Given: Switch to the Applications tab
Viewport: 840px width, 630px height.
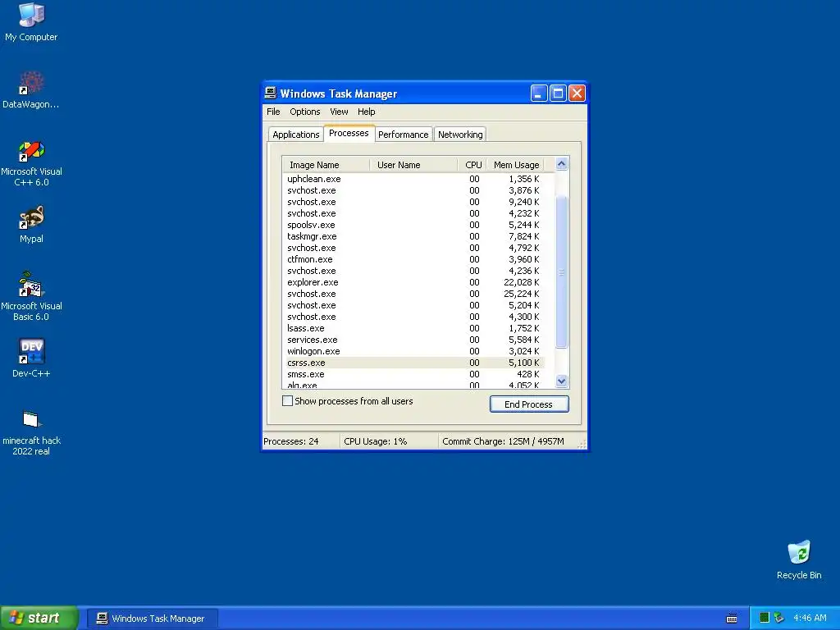Looking at the screenshot, I should [295, 135].
